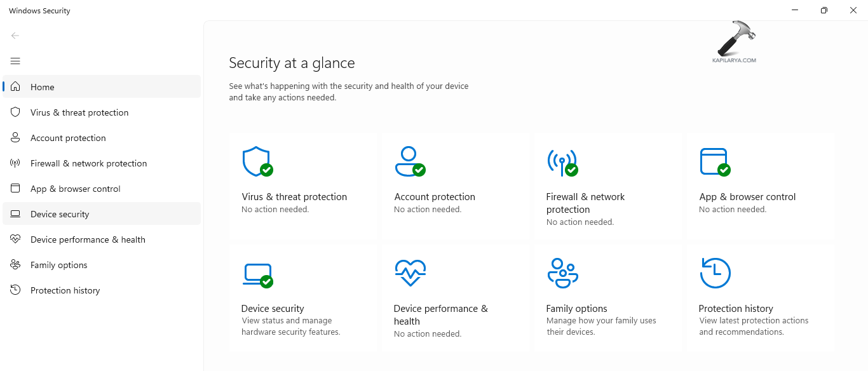Click the Device security tile text link
Image resolution: width=868 pixels, height=371 pixels.
(x=273, y=308)
